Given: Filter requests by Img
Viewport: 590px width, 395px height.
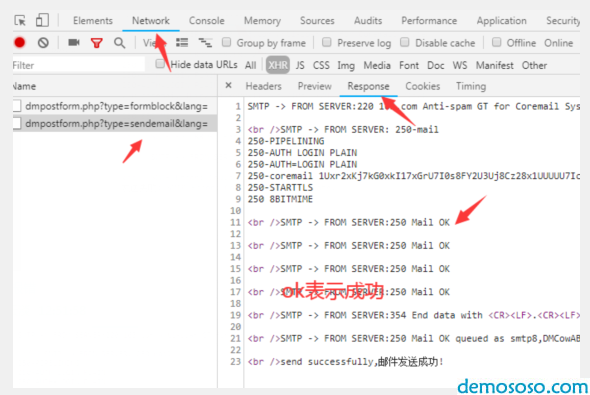Looking at the screenshot, I should pyautogui.click(x=346, y=65).
